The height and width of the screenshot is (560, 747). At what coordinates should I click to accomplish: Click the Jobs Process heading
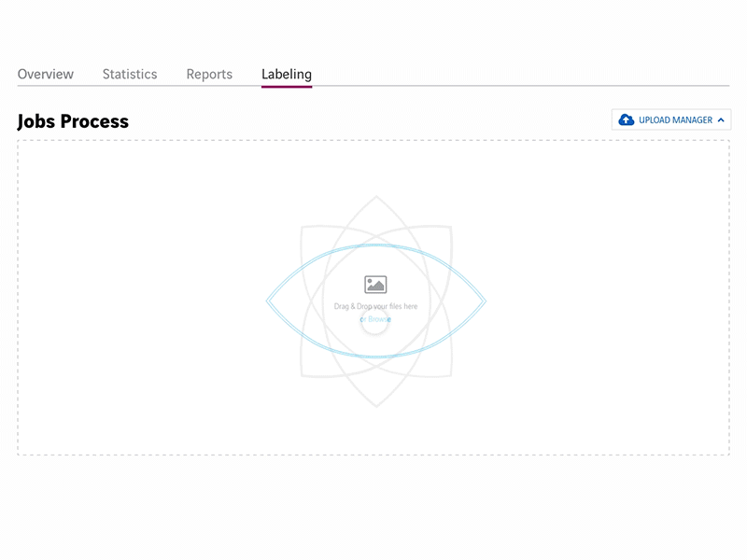tap(73, 121)
